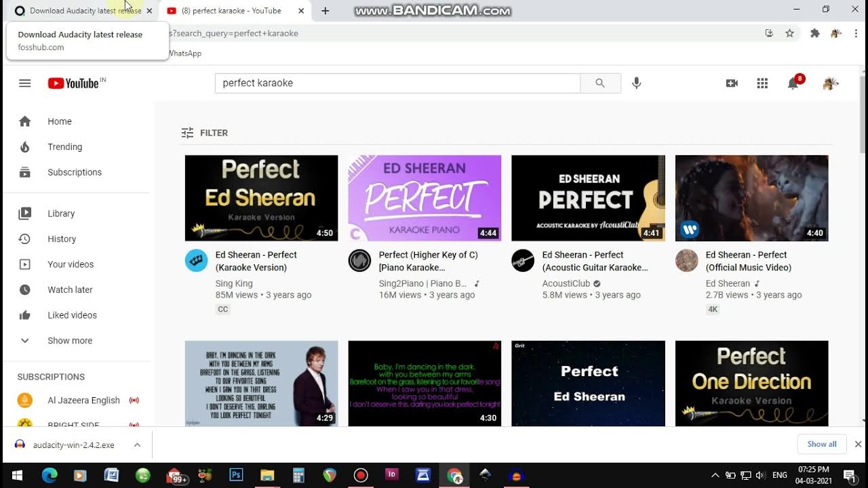
Task: Bookmark this page with star icon
Action: click(789, 33)
